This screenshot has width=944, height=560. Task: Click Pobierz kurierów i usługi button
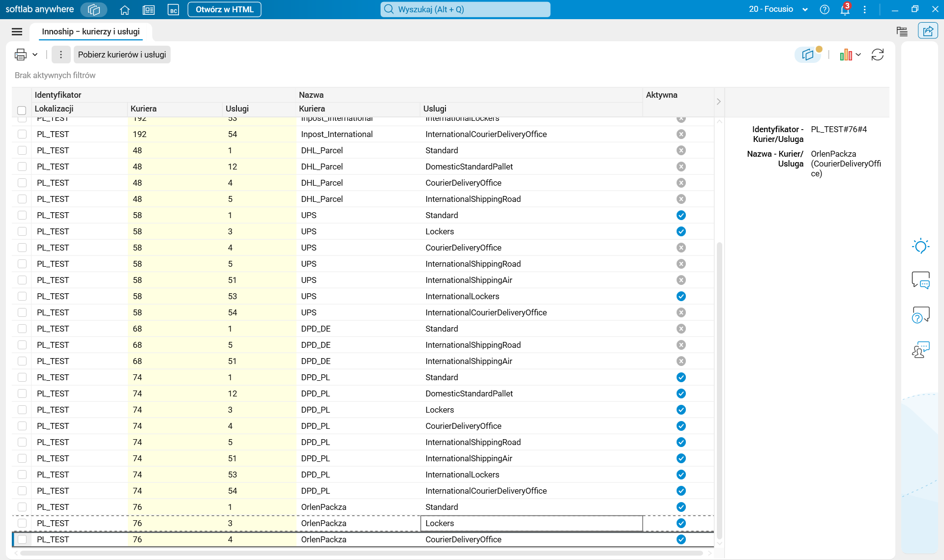(122, 55)
